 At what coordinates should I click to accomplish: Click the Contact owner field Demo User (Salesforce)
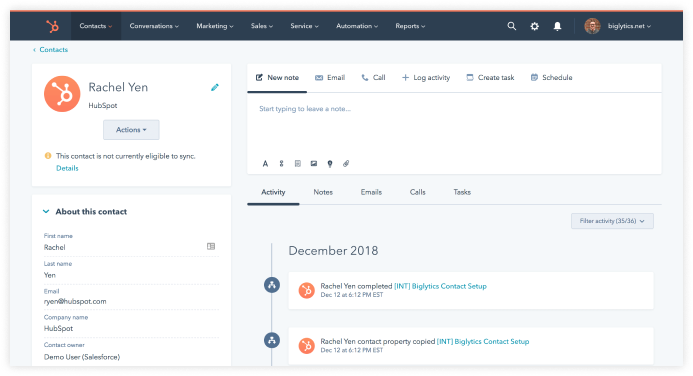pyautogui.click(x=82, y=357)
